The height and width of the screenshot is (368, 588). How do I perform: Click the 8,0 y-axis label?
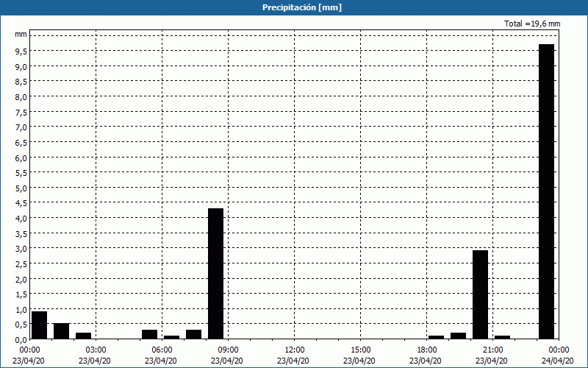21,97
